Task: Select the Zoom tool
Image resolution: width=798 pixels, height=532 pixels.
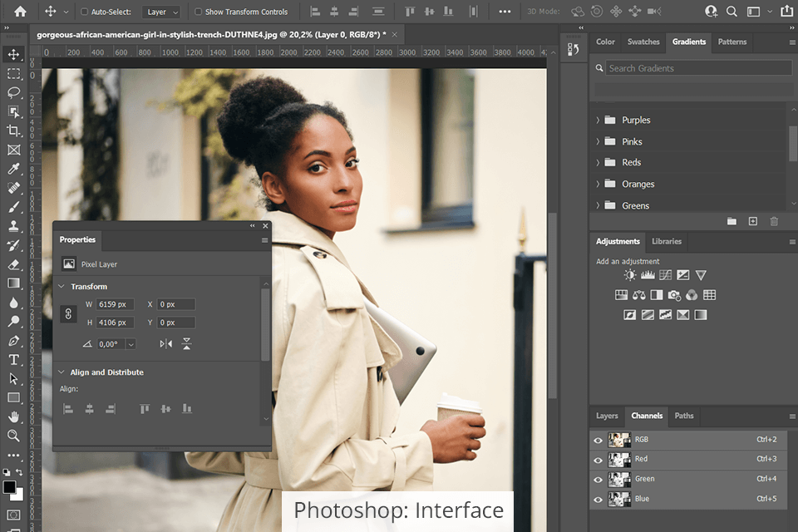Action: coord(14,436)
